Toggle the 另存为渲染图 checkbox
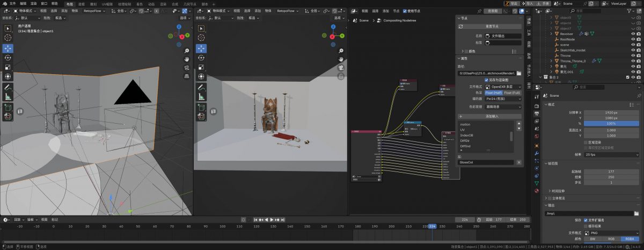Image resolution: width=644 pixels, height=250 pixels. point(487,80)
